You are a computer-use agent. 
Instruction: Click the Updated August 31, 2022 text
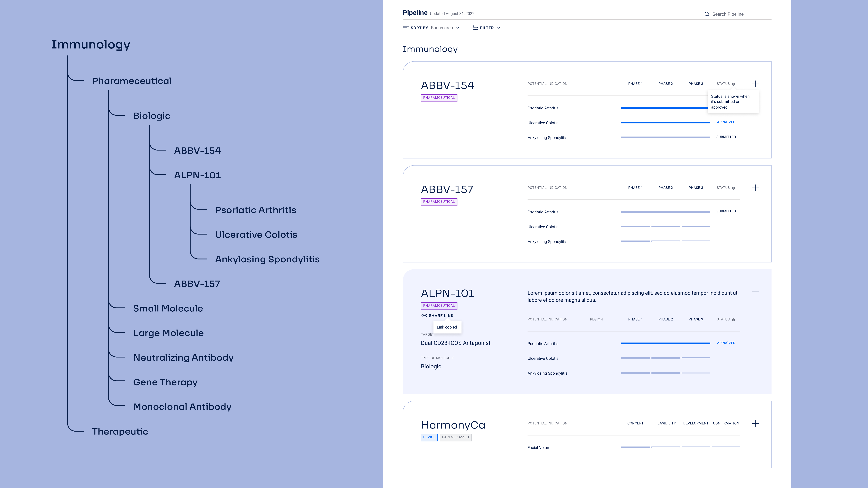[452, 14]
